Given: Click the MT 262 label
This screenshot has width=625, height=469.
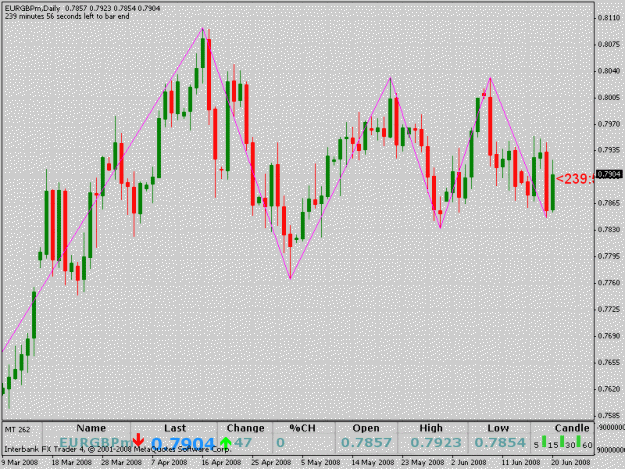Looking at the screenshot, I should click(x=18, y=430).
